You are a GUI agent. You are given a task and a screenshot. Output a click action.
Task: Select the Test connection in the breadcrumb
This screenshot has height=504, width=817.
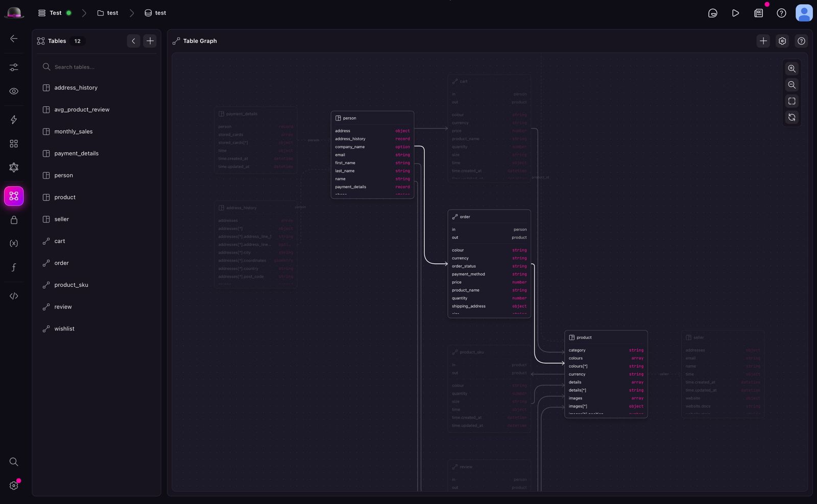click(55, 13)
